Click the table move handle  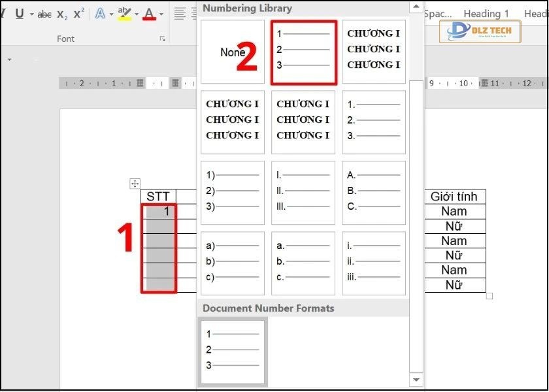[x=135, y=184]
